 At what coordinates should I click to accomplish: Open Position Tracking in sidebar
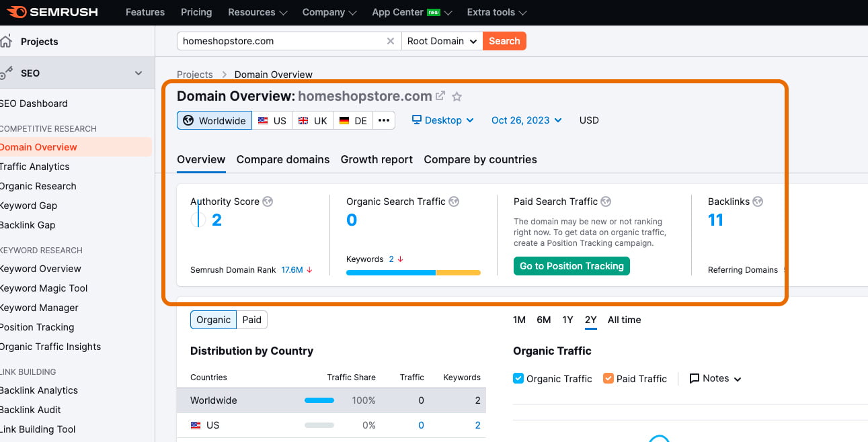[x=37, y=327]
